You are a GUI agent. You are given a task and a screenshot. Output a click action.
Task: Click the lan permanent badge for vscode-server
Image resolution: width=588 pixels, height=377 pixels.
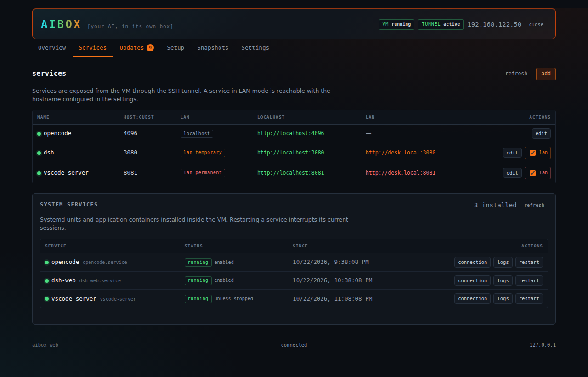(203, 173)
